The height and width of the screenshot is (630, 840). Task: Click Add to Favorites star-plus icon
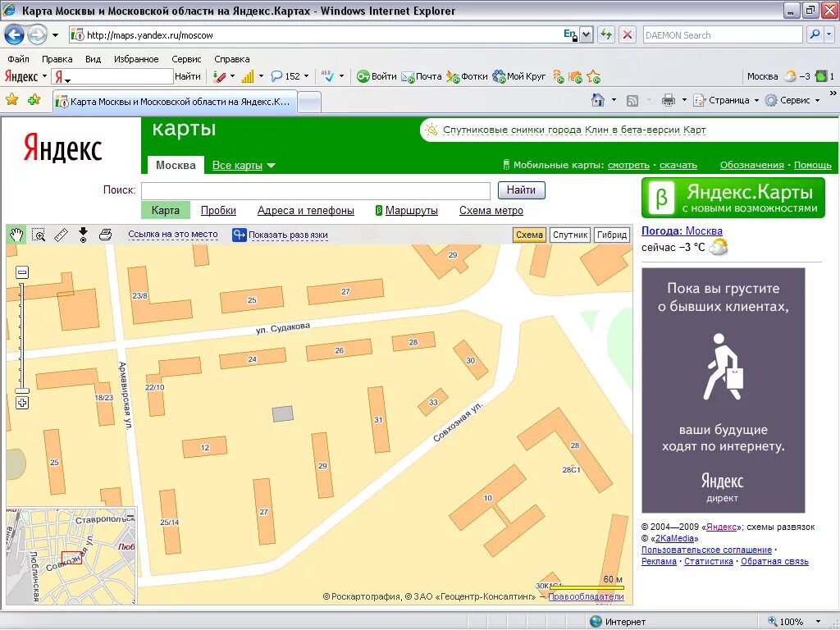[x=34, y=99]
